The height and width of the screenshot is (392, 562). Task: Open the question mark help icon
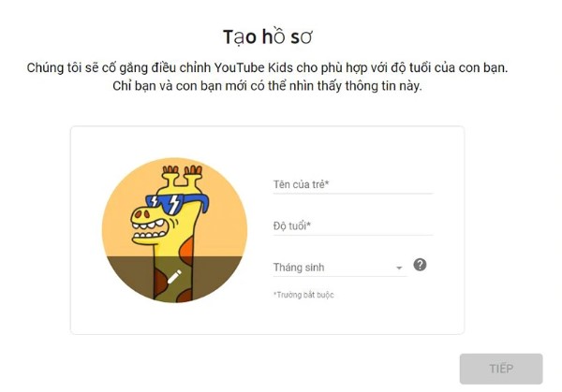[420, 265]
